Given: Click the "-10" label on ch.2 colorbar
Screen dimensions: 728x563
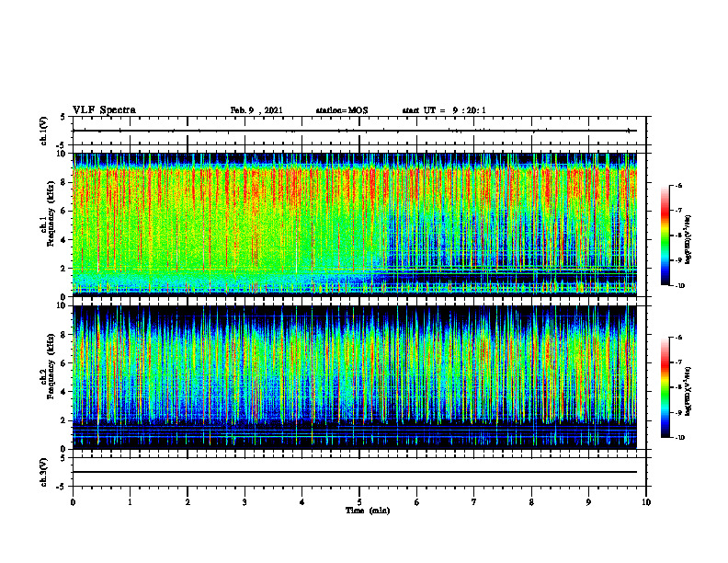Looking at the screenshot, I should [679, 438].
